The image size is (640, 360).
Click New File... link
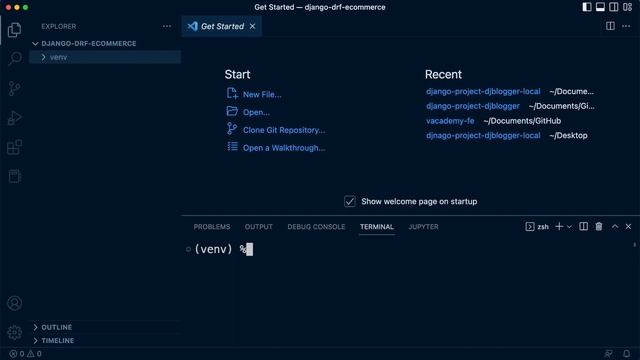coord(262,95)
